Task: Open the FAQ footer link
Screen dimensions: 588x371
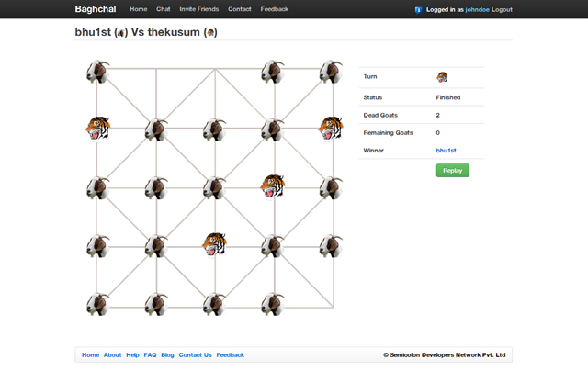Action: [150, 354]
